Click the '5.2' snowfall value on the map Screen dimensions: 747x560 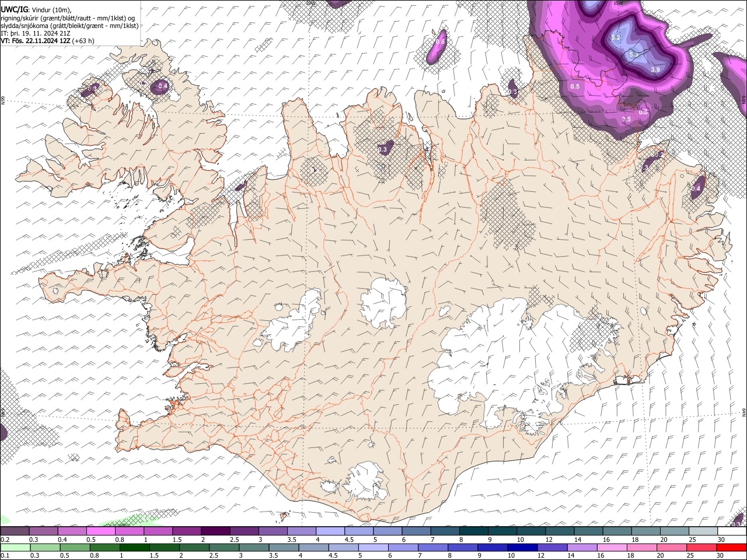616,37
